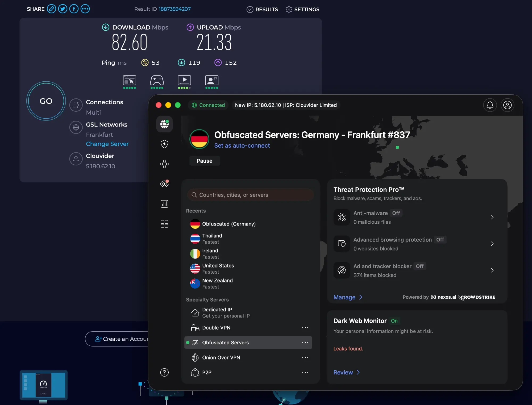Share the speed test result on Twitter
The image size is (532, 405).
63,9
